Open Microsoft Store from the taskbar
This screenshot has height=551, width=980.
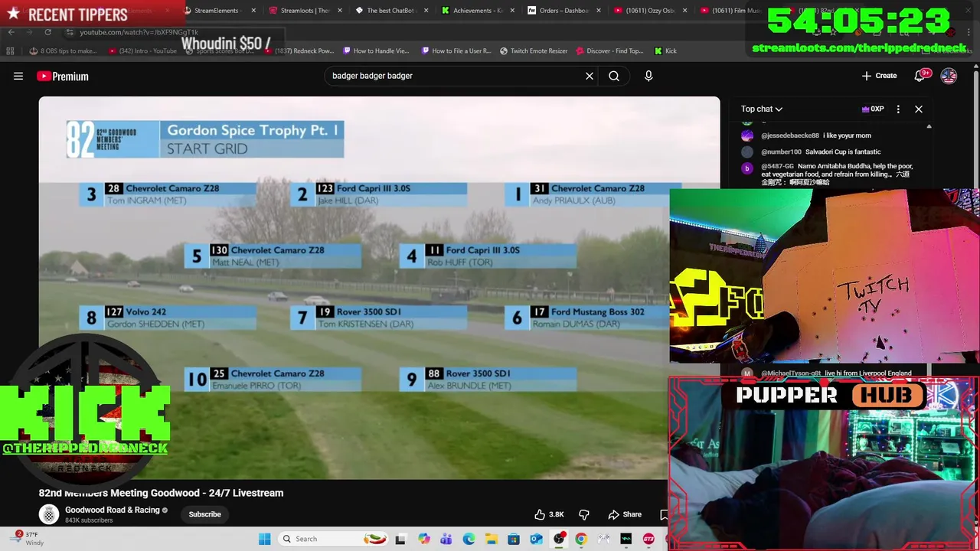[514, 539]
